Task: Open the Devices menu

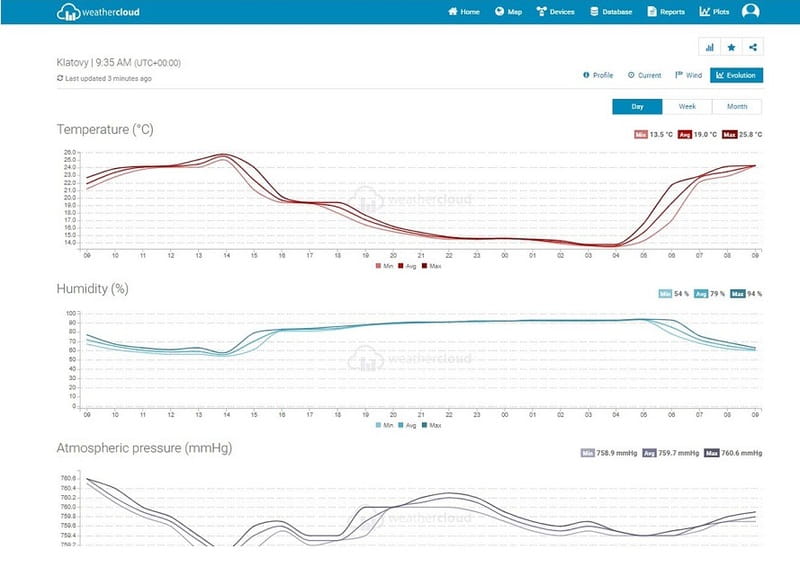Action: 556,12
